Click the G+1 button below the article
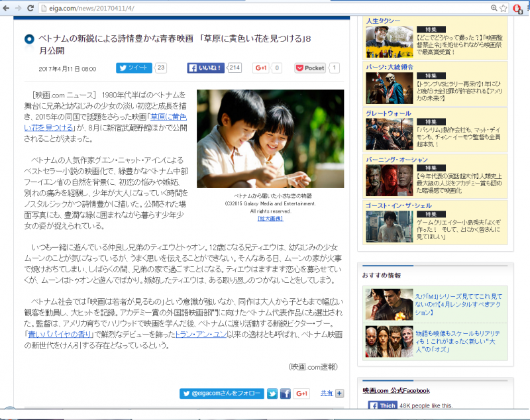 coord(302,394)
